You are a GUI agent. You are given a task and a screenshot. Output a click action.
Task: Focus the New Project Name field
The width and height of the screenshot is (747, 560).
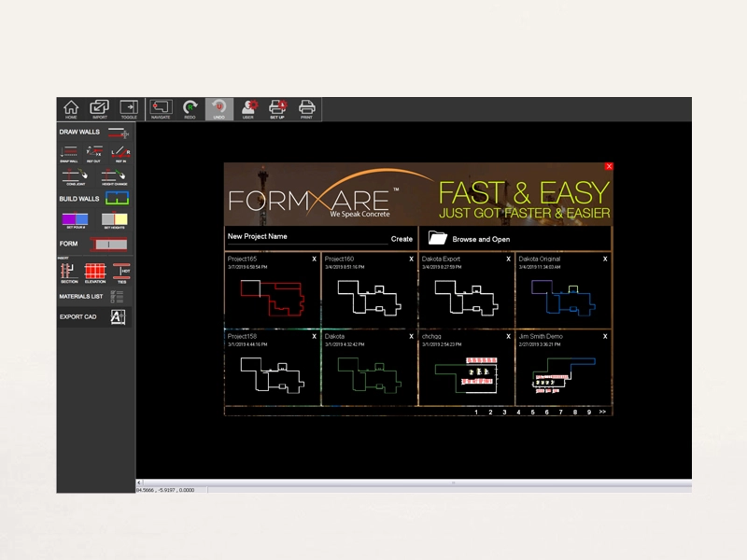[307, 238]
